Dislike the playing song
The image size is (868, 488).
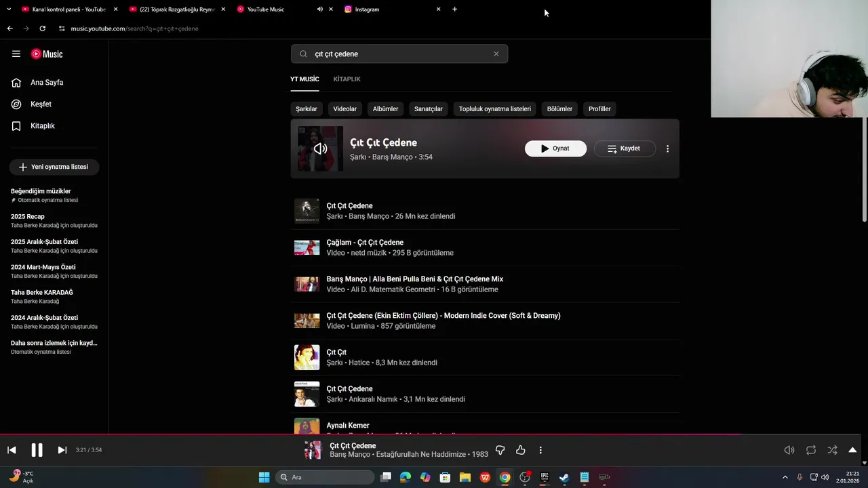tap(500, 450)
